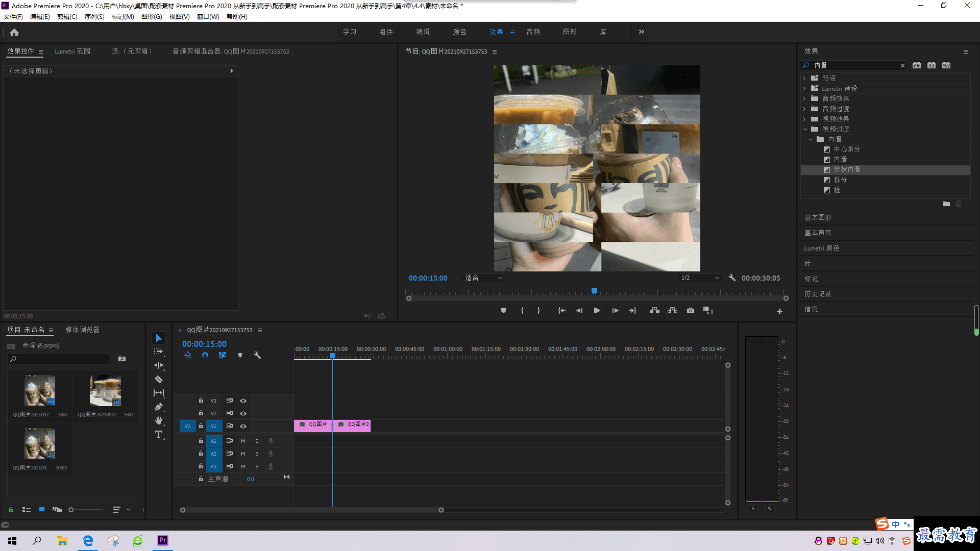Image resolution: width=980 pixels, height=551 pixels.
Task: Select the Selection tool arrow
Action: 159,338
